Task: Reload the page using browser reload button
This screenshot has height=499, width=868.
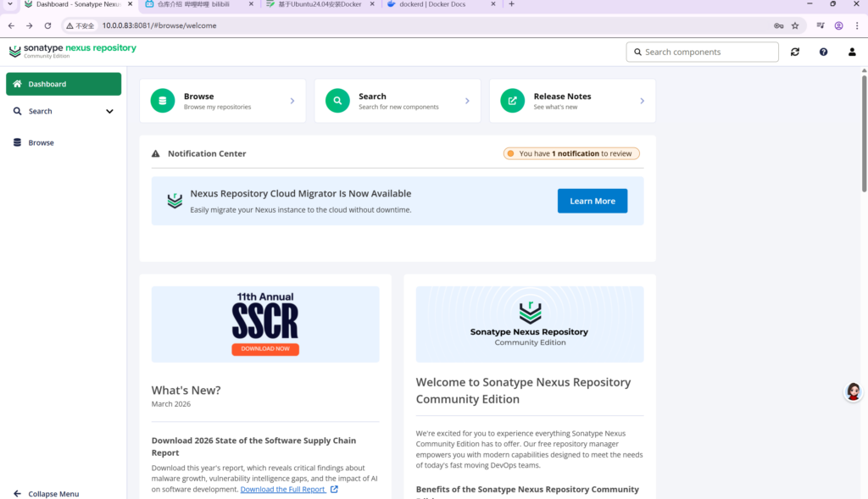Action: tap(47, 25)
